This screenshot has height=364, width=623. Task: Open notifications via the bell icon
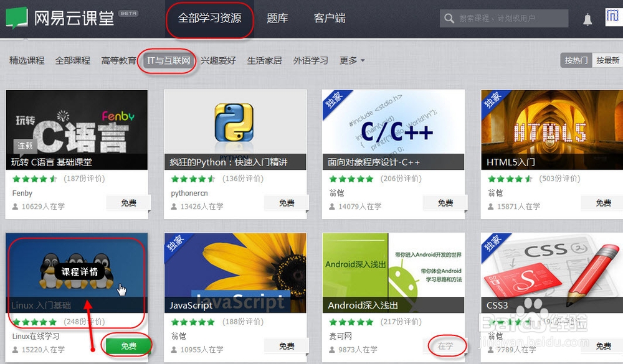pos(587,19)
